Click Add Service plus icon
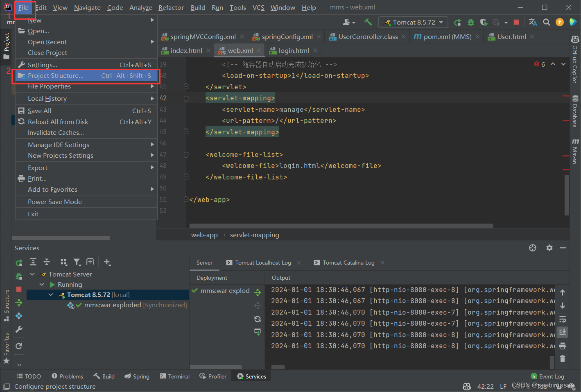This screenshot has height=392, width=581. pos(107,262)
